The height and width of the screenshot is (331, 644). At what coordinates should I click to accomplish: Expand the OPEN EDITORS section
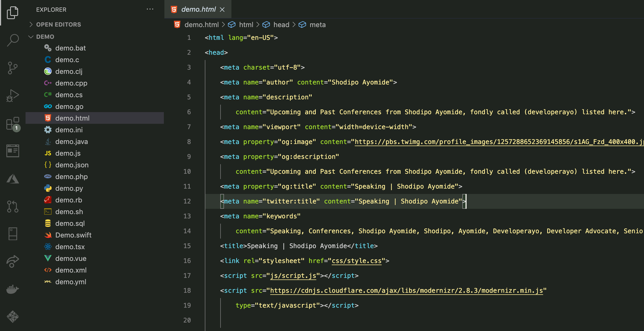coord(31,24)
